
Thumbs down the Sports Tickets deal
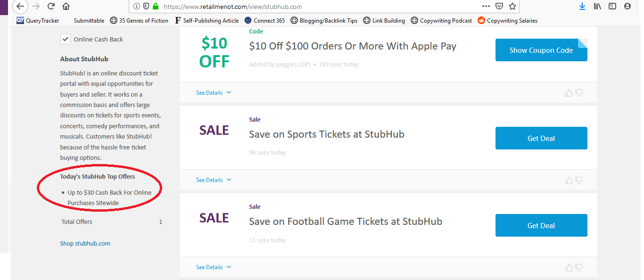(579, 180)
